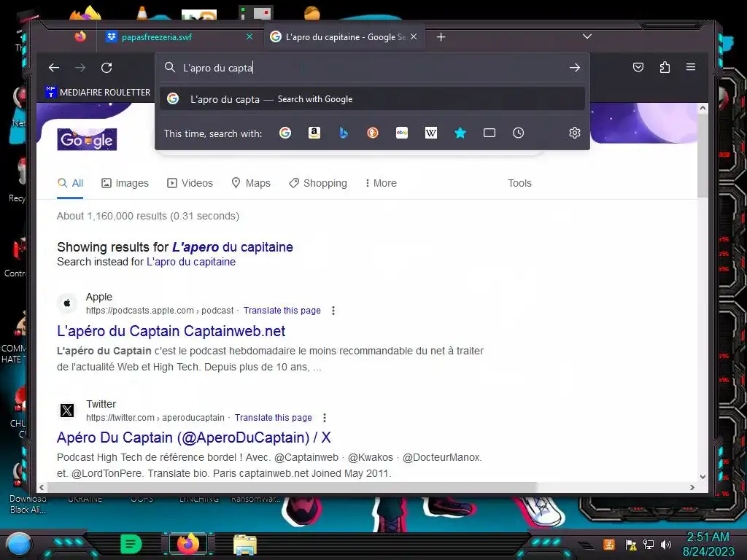This screenshot has width=747, height=560.
Task: Open the Extensions puzzle icon
Action: click(x=665, y=67)
